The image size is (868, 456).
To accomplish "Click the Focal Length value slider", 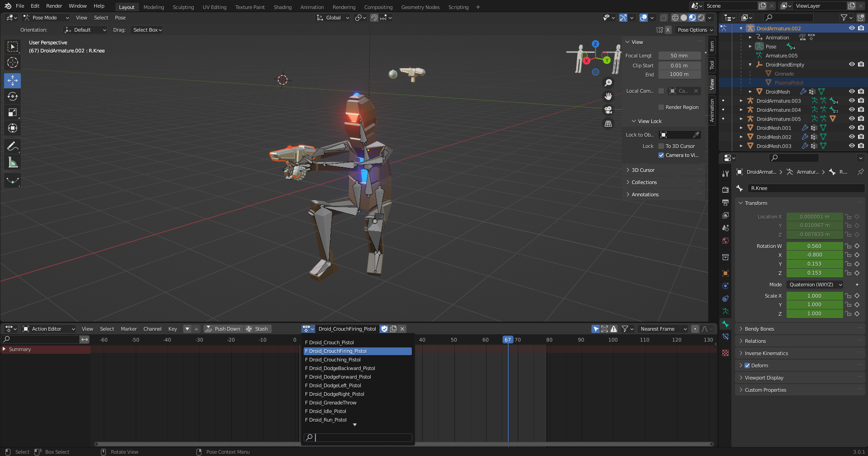I will point(679,56).
